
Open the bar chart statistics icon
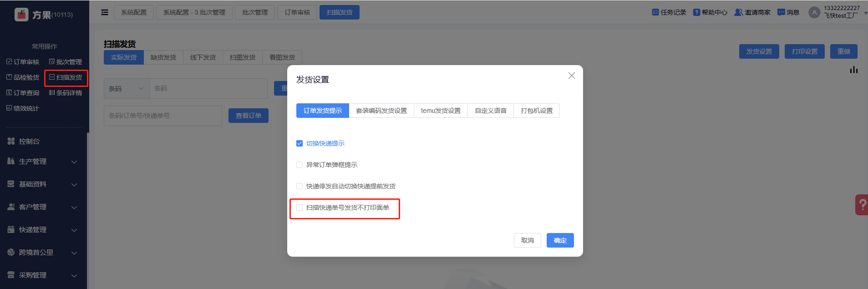(x=854, y=70)
